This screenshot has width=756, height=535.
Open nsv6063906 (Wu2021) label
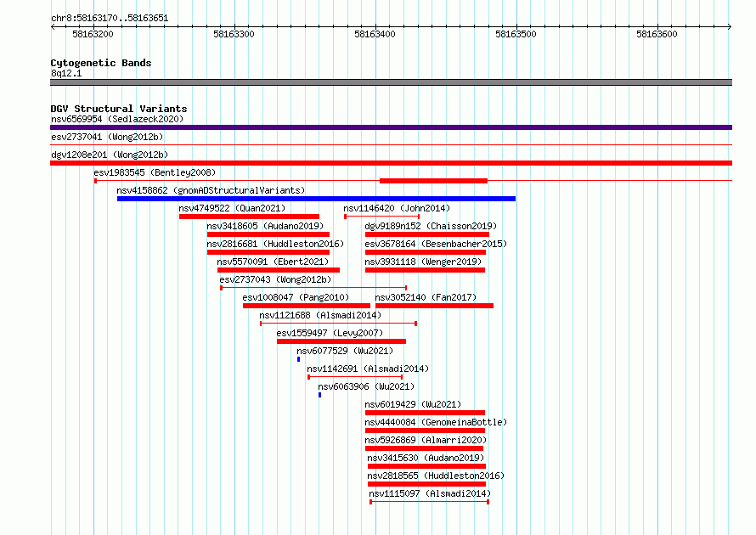pos(366,386)
